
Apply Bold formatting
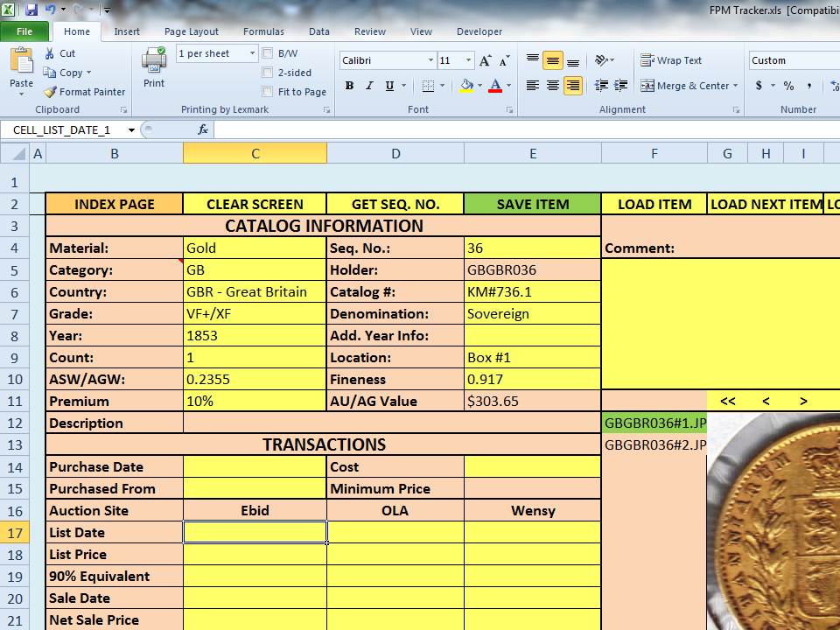pyautogui.click(x=349, y=86)
